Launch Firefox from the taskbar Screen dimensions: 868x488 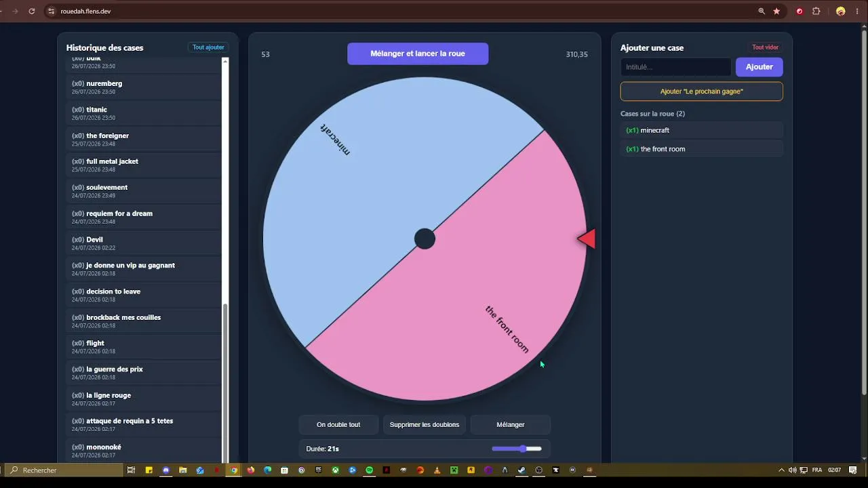[x=251, y=470]
